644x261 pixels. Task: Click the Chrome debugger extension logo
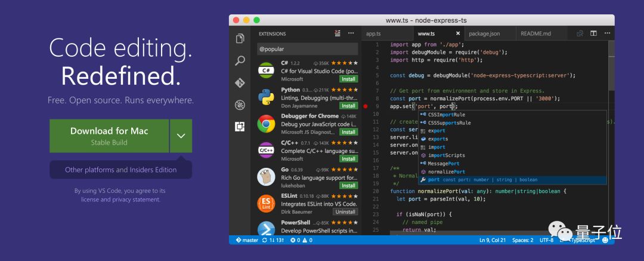tap(266, 124)
